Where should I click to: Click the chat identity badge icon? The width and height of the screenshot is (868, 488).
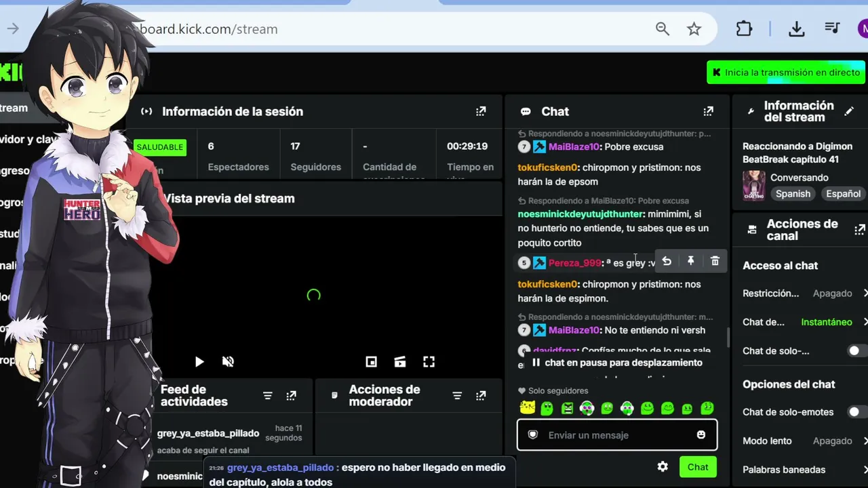(x=533, y=435)
